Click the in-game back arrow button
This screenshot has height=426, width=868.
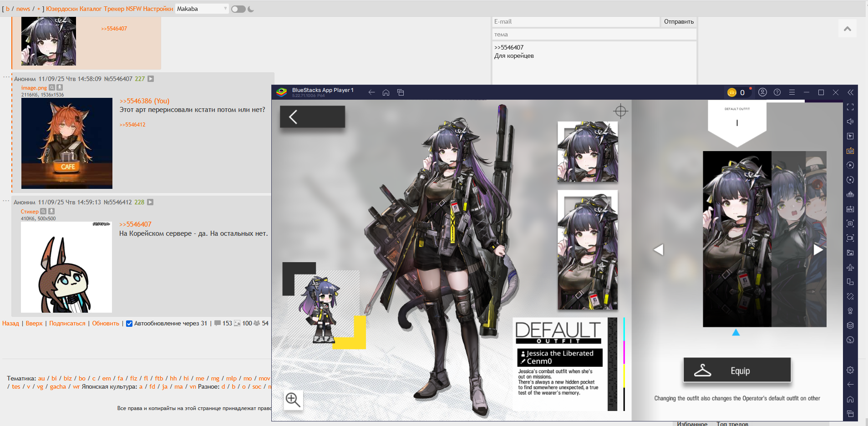pyautogui.click(x=312, y=117)
